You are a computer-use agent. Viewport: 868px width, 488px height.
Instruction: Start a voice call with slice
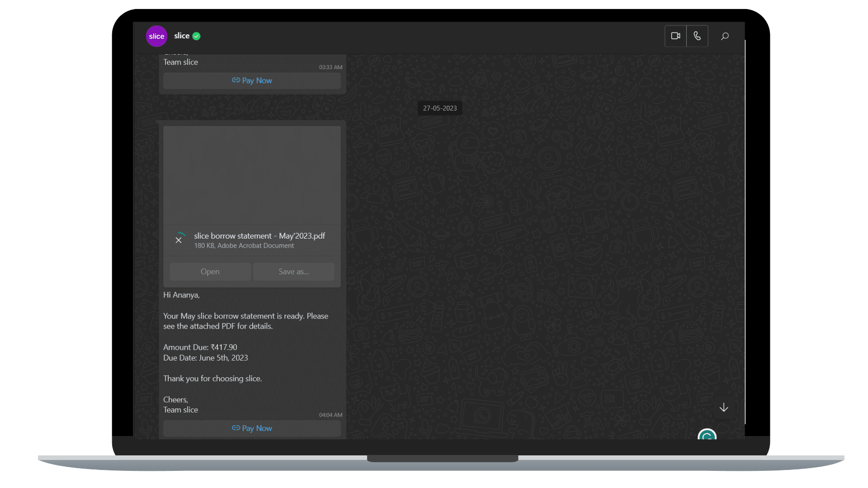[x=697, y=36]
